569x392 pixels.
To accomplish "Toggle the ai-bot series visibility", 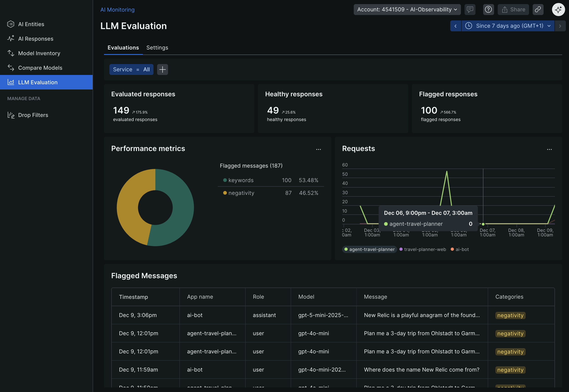I will coord(460,249).
